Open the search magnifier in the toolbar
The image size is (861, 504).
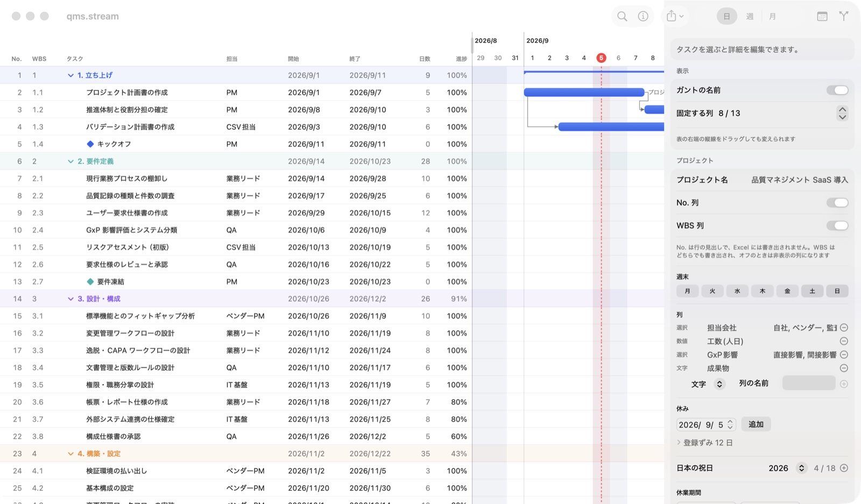622,16
